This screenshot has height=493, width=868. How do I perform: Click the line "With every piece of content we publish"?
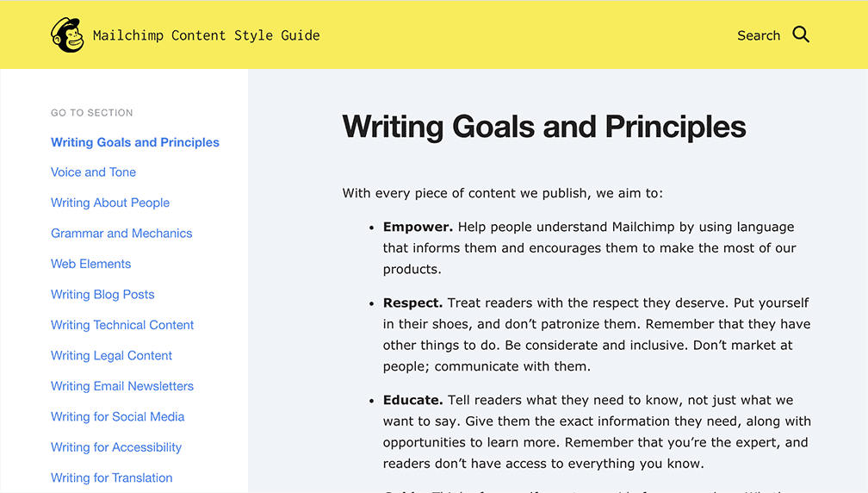503,193
